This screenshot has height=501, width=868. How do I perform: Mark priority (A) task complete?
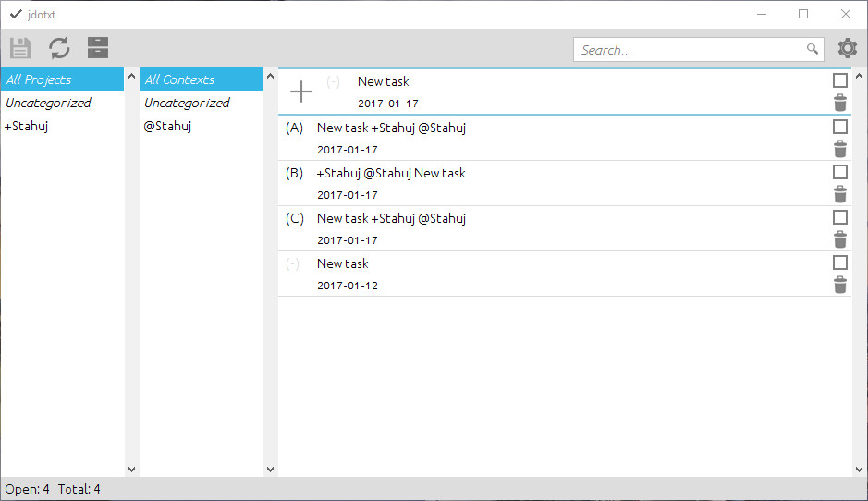click(x=839, y=127)
